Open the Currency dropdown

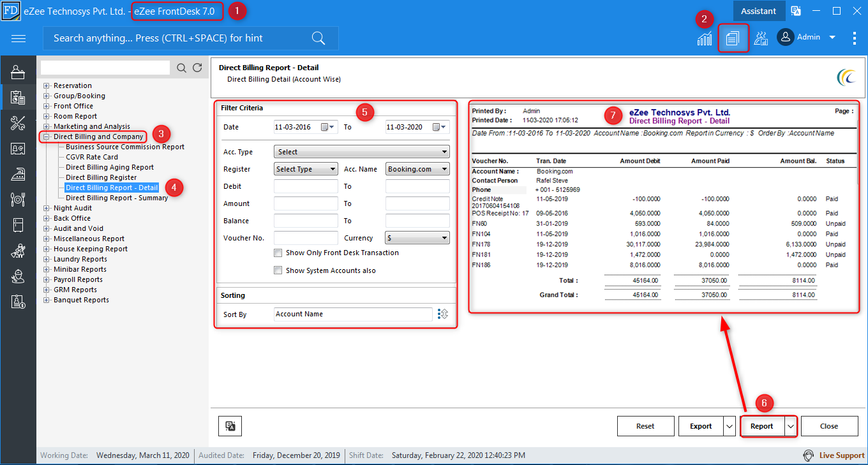(417, 238)
